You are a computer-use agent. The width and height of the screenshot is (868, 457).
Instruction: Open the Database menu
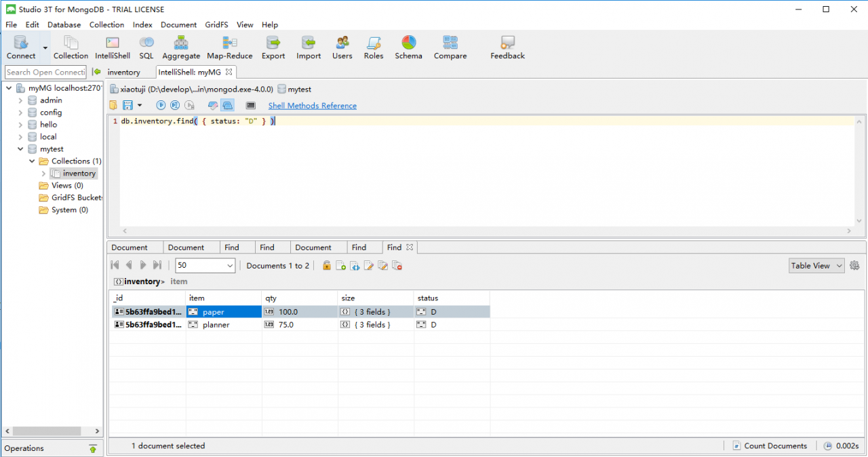pyautogui.click(x=64, y=24)
